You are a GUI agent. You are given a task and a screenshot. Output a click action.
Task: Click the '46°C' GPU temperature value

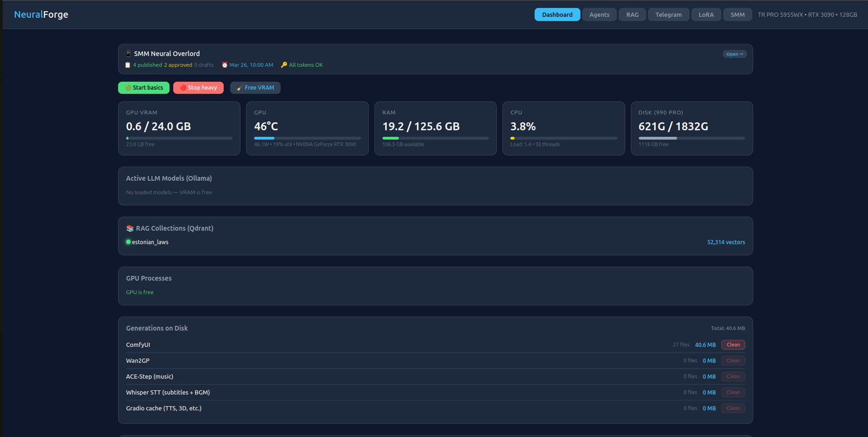tap(266, 127)
